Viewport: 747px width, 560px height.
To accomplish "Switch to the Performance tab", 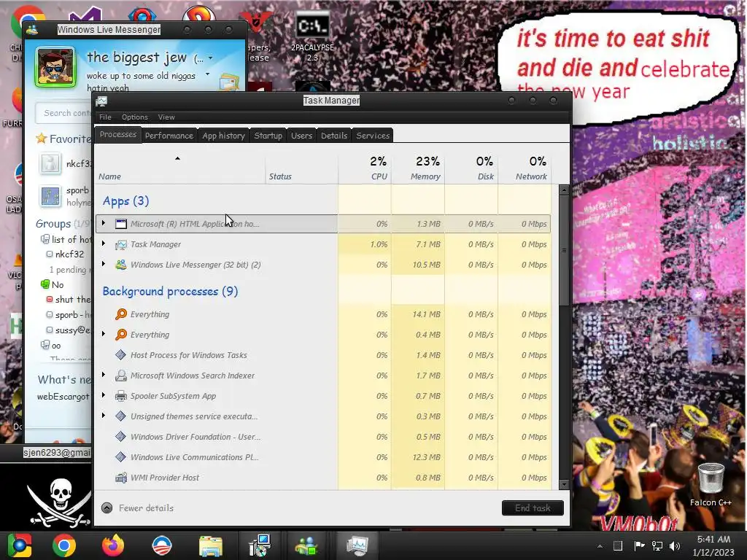I will pos(169,135).
